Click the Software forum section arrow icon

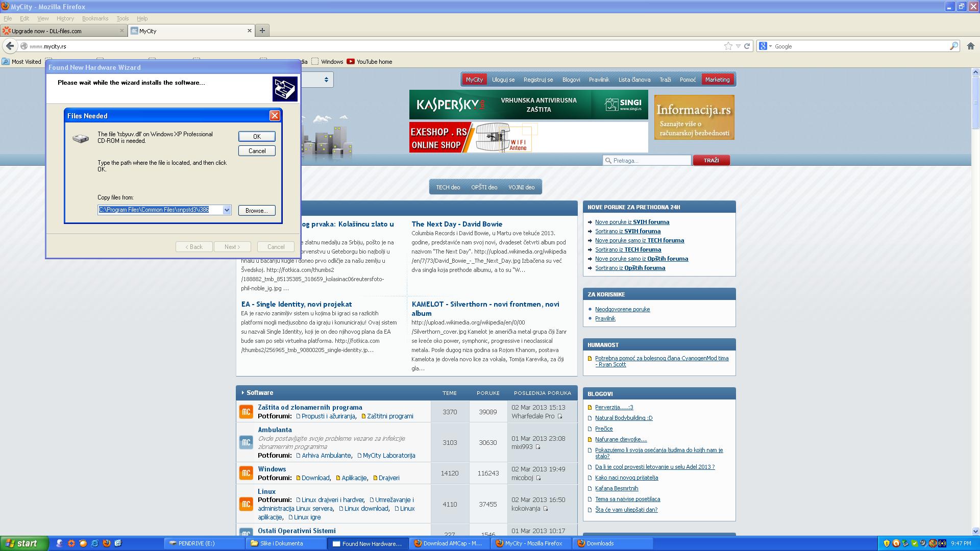(242, 393)
